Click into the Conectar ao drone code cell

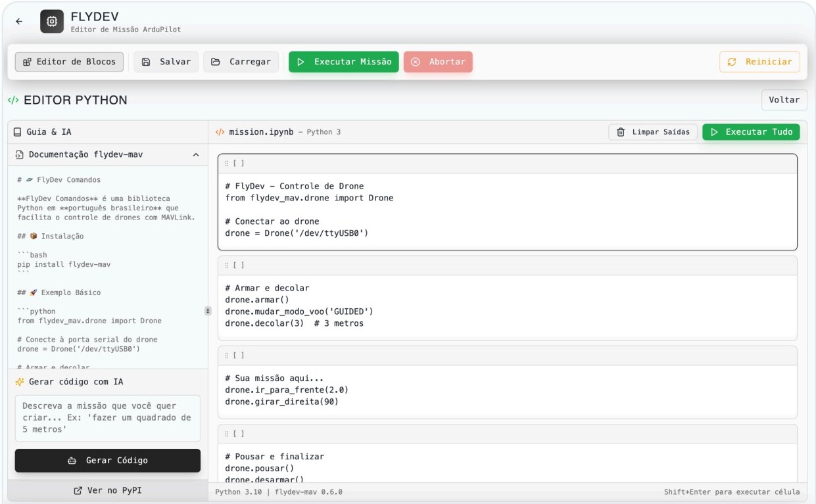click(507, 210)
